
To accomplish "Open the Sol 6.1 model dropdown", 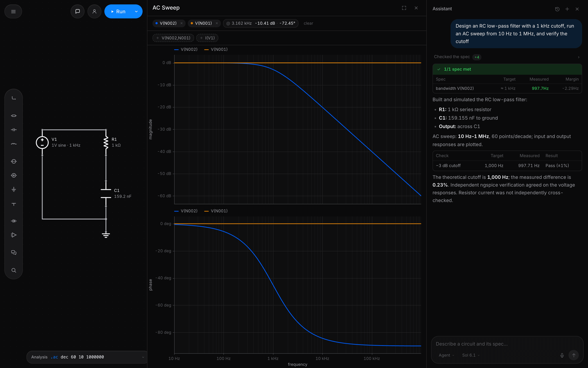I will coord(471,355).
